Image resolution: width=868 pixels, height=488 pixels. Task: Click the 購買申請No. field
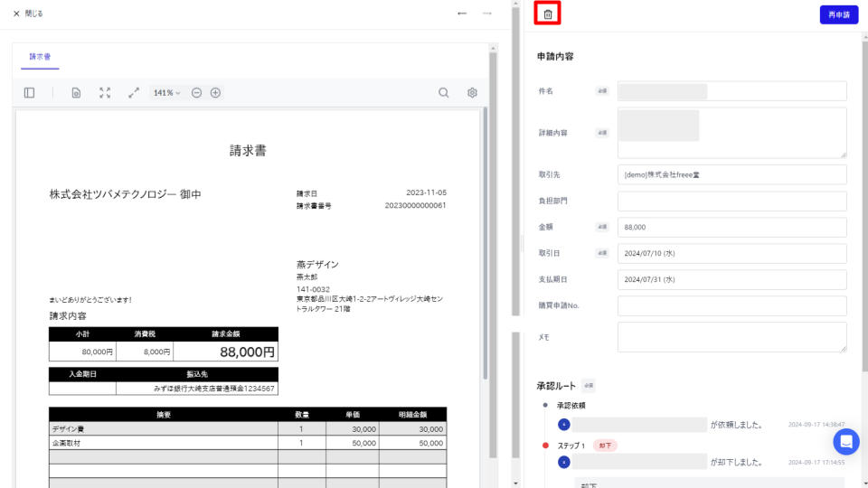tap(731, 305)
